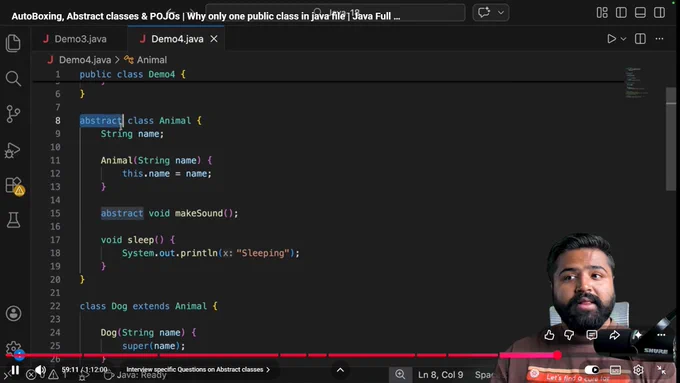Click the warnings triangle in status bar
The height and width of the screenshot is (383, 680).
point(53,375)
